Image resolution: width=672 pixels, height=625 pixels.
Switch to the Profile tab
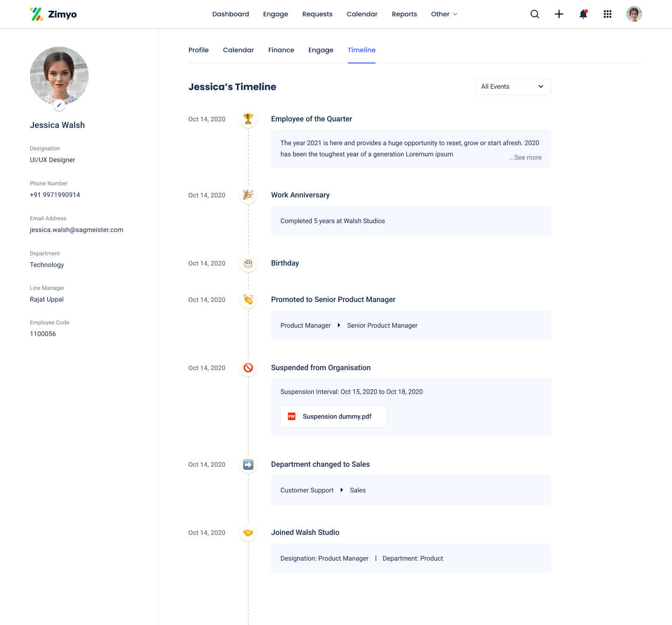click(x=198, y=50)
